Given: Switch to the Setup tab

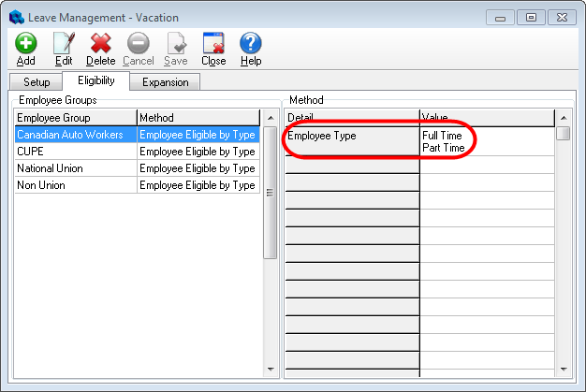Looking at the screenshot, I should (x=37, y=82).
